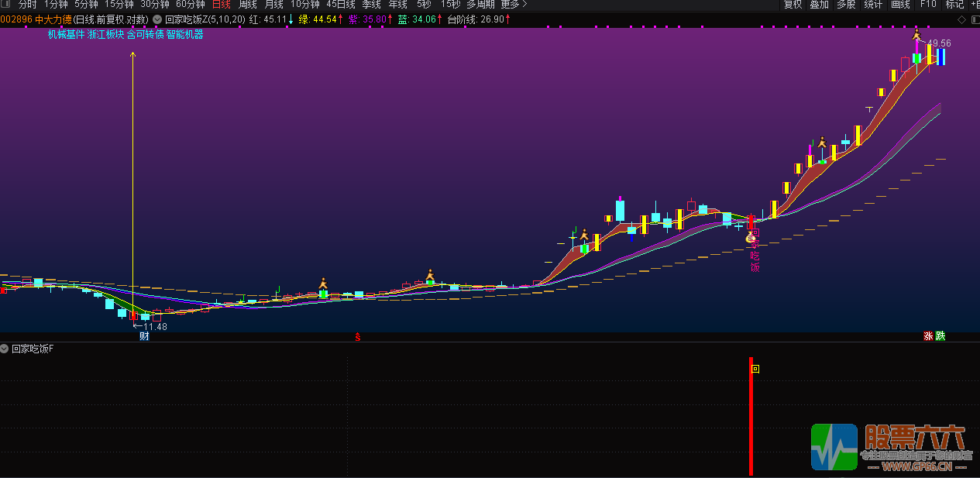Toggle the 标记 mark option
The width and height of the screenshot is (980, 478).
tap(954, 5)
